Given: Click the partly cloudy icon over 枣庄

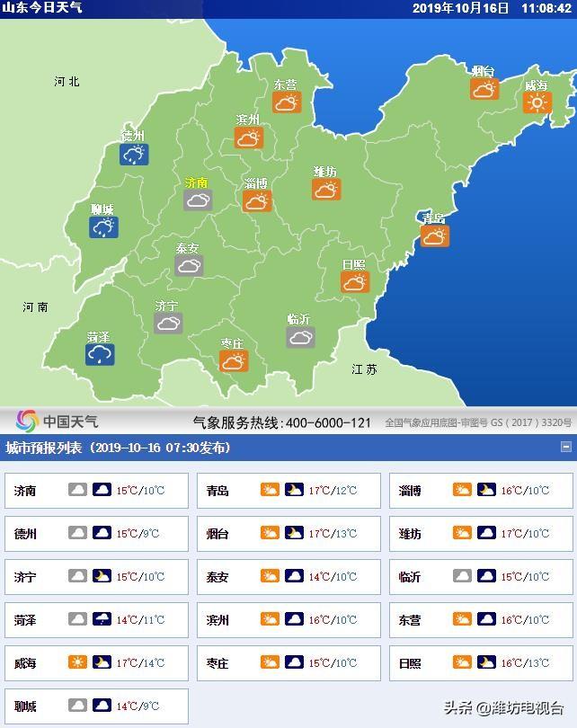Looking at the screenshot, I should [x=234, y=361].
